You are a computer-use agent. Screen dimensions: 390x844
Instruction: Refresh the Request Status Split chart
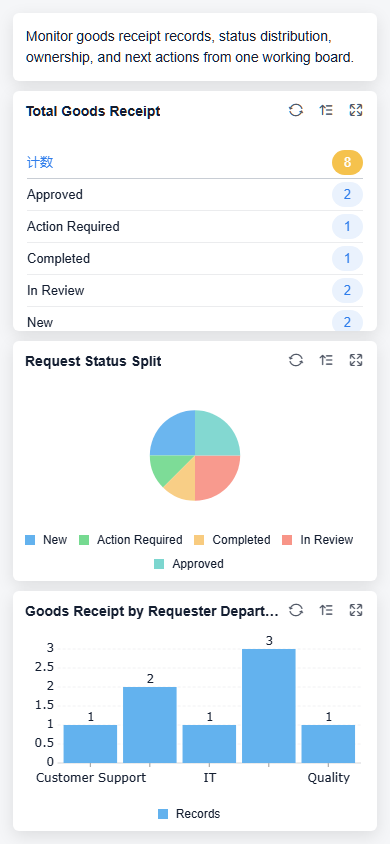pyautogui.click(x=296, y=360)
